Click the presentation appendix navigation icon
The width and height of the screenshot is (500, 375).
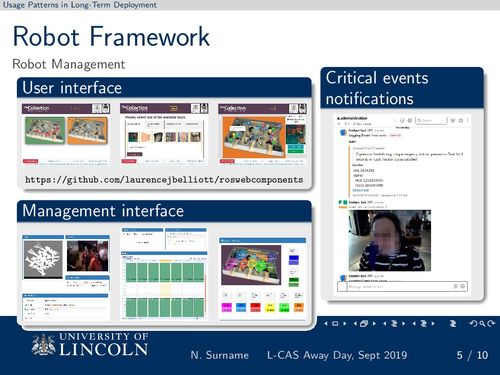point(453,323)
